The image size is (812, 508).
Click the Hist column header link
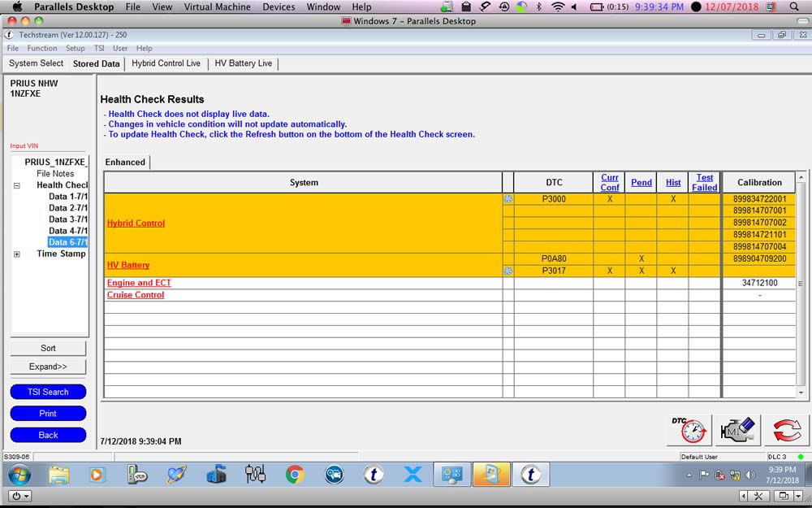673,182
